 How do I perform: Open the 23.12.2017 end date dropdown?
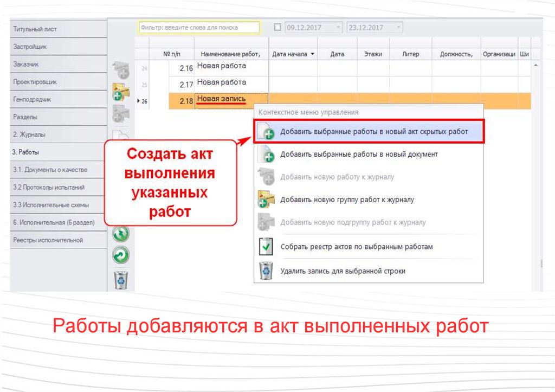point(399,27)
